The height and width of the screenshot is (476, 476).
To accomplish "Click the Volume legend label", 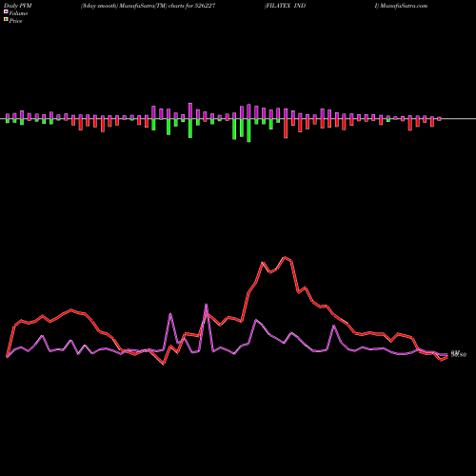I will pyautogui.click(x=18, y=13).
